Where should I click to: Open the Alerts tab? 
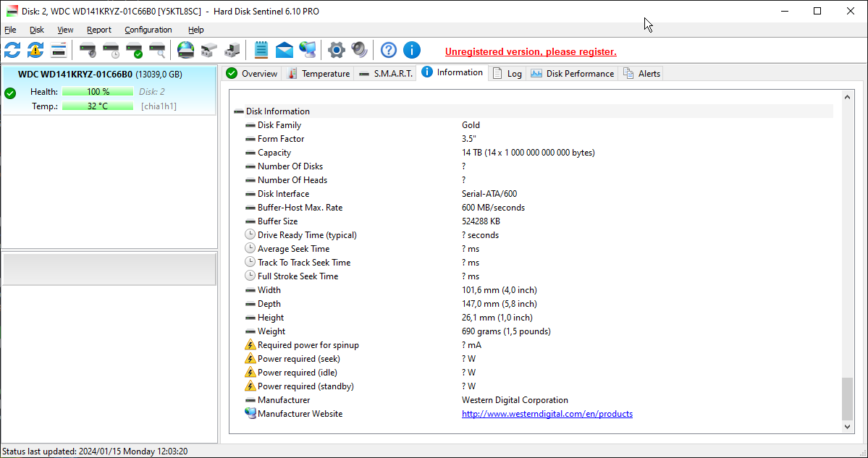[641, 74]
